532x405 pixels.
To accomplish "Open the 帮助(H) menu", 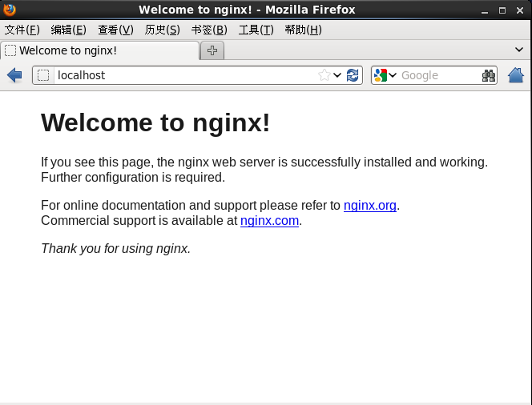I will click(303, 30).
